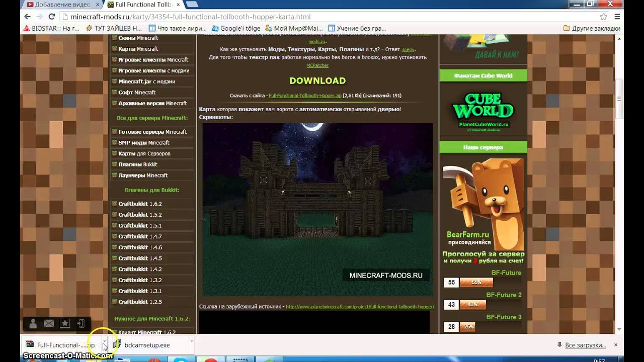Open the 'ТУТ ЗАЙЦЕВ Н...' bookmark
Viewport: 644px width, 362px height.
click(x=114, y=29)
